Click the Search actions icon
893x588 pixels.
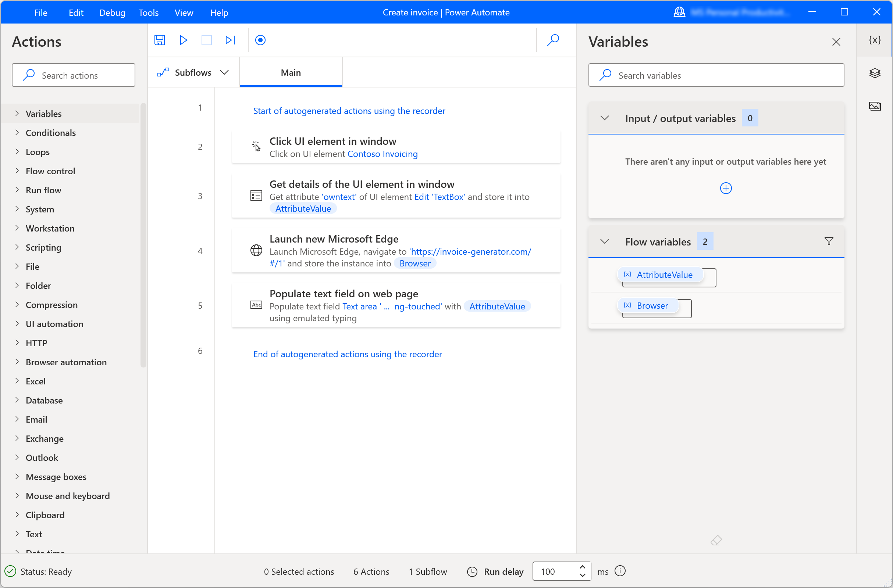[29, 74]
